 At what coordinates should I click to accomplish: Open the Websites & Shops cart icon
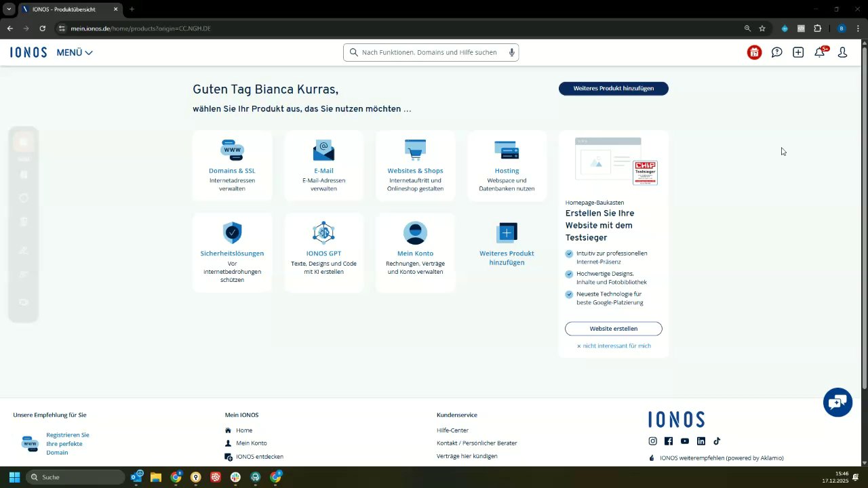tap(415, 150)
